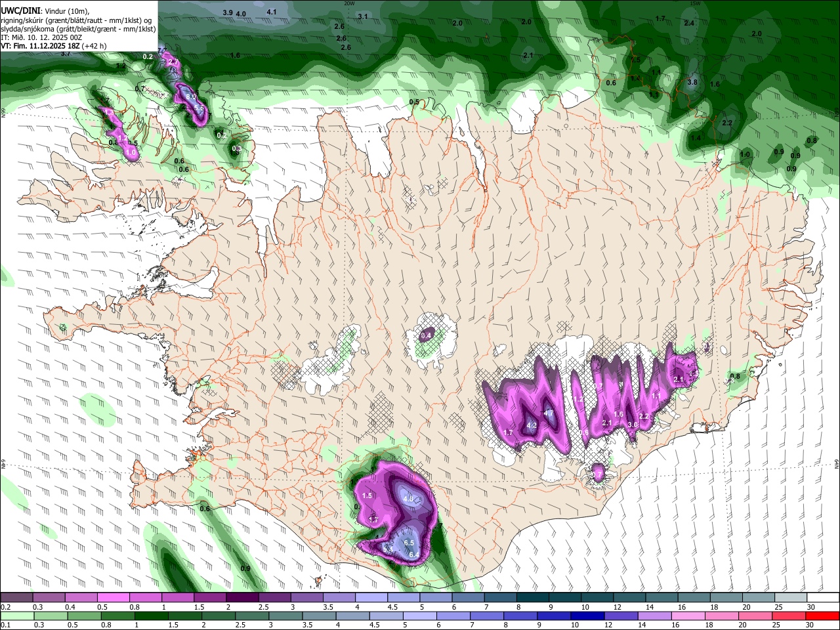This screenshot has width=840, height=630.
Task: Pick the deep blue 10 swatch in the lower legend row
Action: point(587,616)
